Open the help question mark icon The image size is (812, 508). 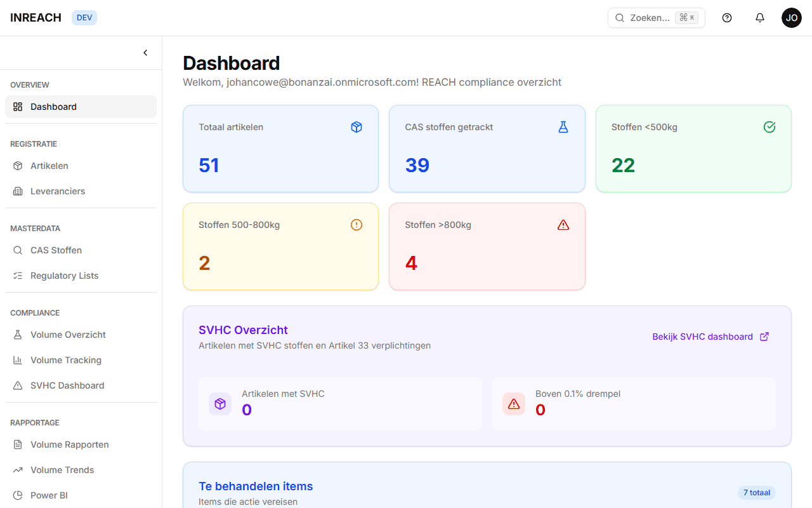(726, 17)
